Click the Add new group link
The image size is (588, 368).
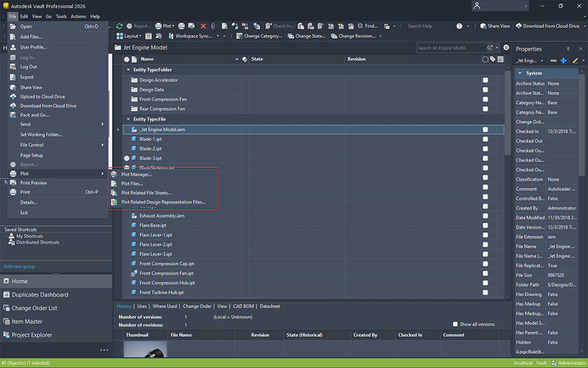tap(20, 266)
